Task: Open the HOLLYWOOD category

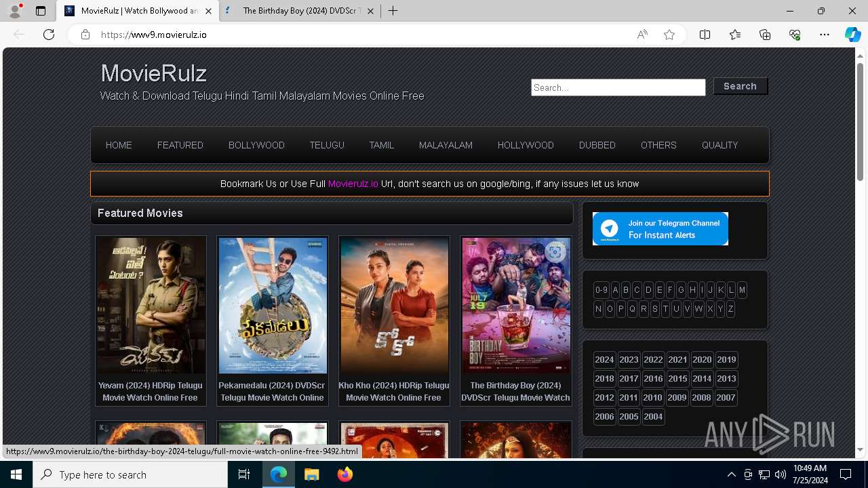Action: [526, 145]
